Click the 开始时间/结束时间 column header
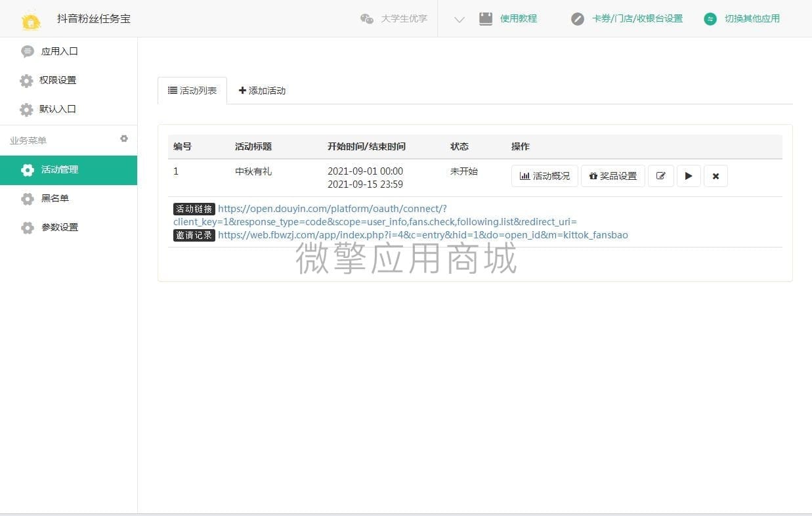 366,146
